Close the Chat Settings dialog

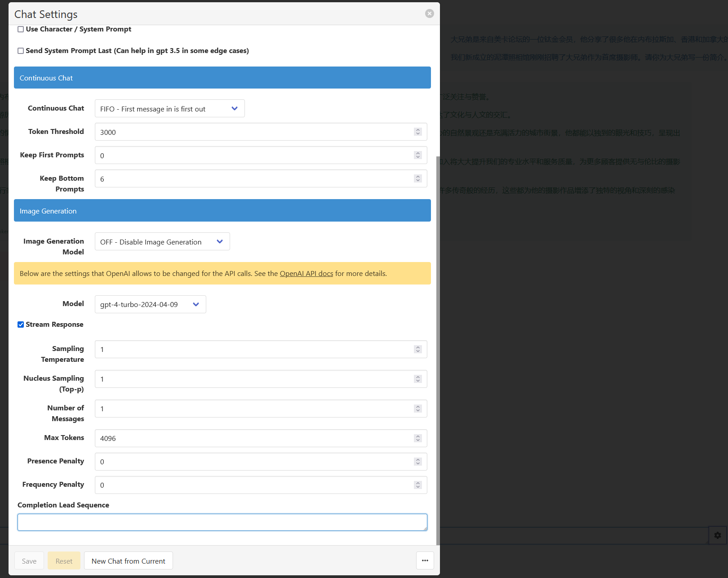pos(429,13)
